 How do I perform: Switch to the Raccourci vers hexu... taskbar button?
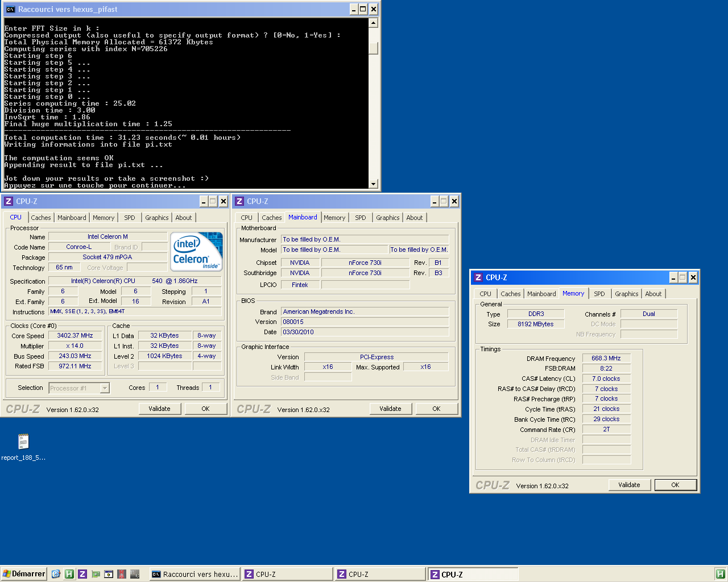point(195,574)
